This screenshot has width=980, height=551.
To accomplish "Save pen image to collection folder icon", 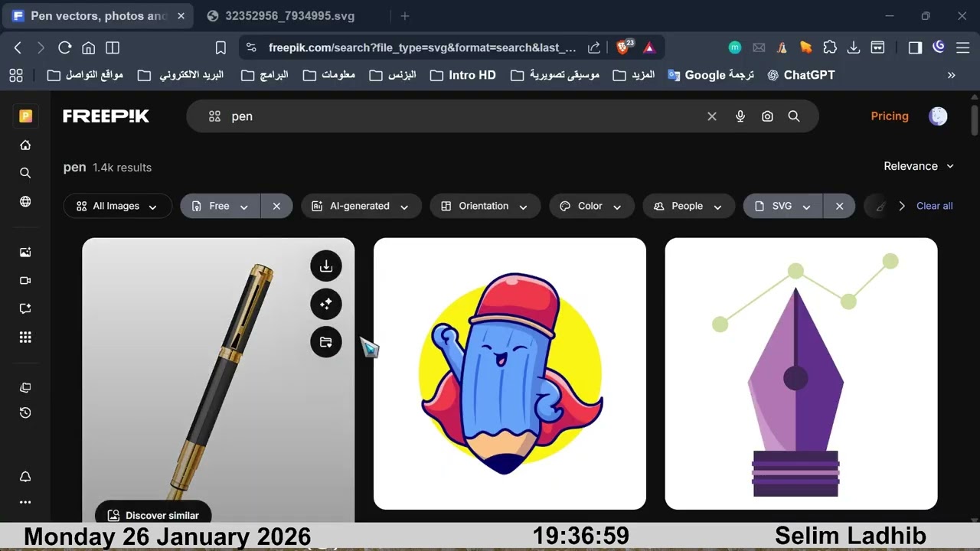I will 326,342.
